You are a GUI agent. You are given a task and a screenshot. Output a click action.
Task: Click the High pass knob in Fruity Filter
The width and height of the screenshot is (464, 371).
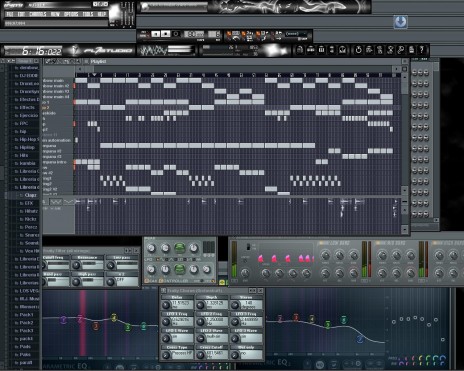pyautogui.click(x=76, y=282)
